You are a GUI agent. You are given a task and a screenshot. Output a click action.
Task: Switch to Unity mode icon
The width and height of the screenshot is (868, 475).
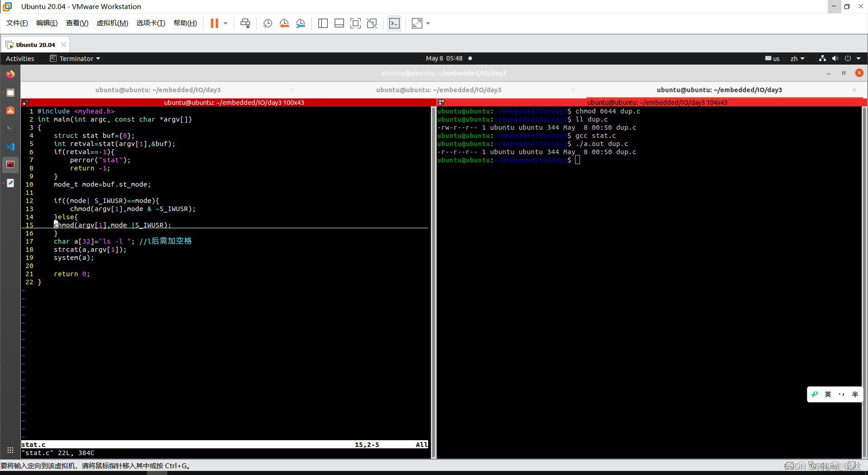pyautogui.click(x=372, y=24)
